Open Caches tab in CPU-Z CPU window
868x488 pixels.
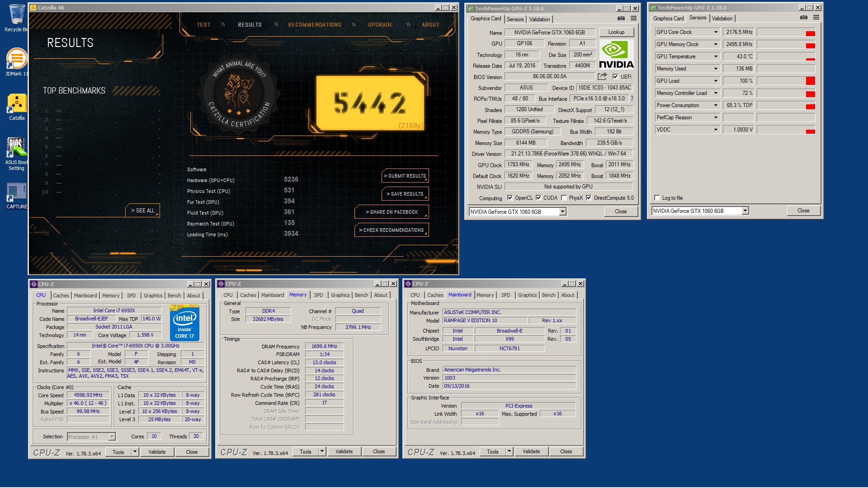(x=61, y=296)
